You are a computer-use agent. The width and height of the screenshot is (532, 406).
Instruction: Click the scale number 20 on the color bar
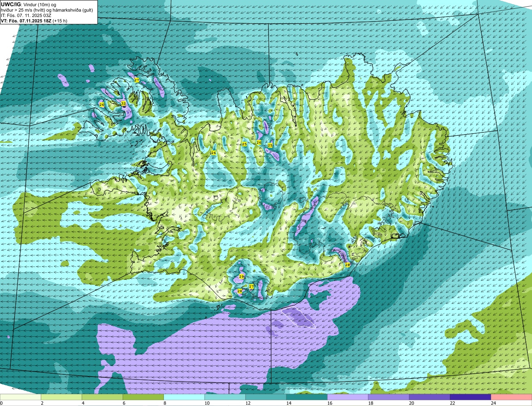(411, 403)
